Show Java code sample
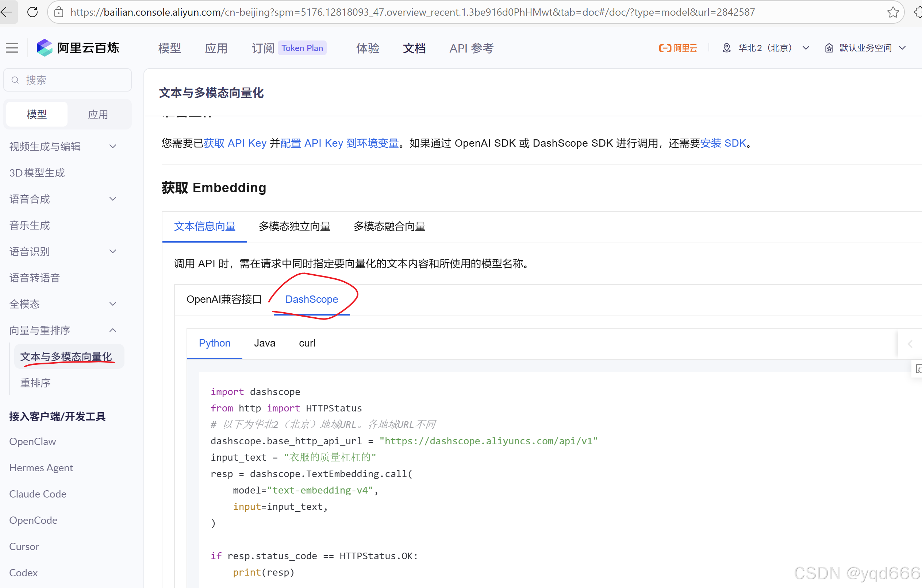Screen dimensions: 922x588 pyautogui.click(x=265, y=343)
